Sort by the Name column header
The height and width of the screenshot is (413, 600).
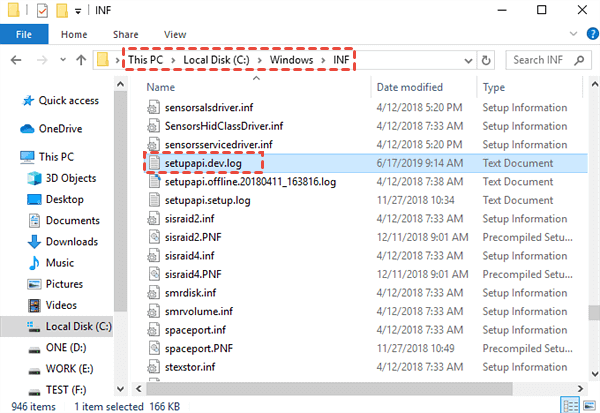point(161,87)
